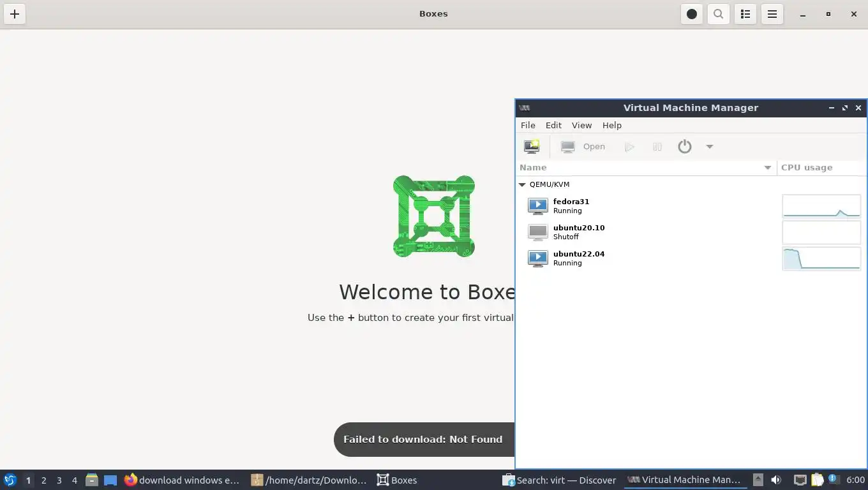This screenshot has width=868, height=490.
Task: Select the fedora31 virtual machine
Action: (x=691, y=206)
